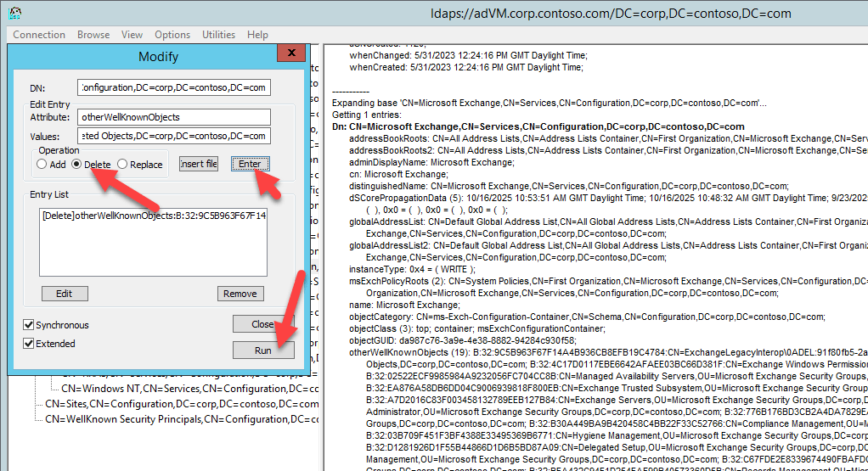Viewport: 868px width, 471px height.
Task: Select the Add operation radio button
Action: coord(42,165)
